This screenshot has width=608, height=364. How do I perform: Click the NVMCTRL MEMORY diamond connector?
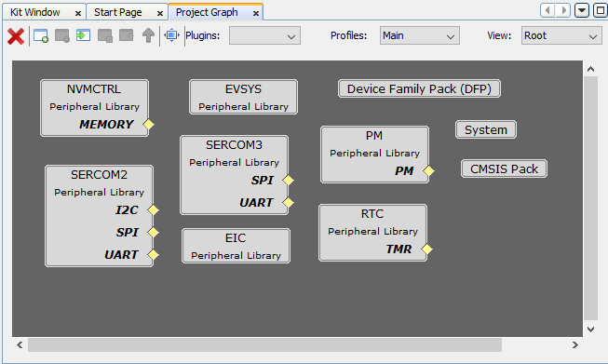pos(149,125)
